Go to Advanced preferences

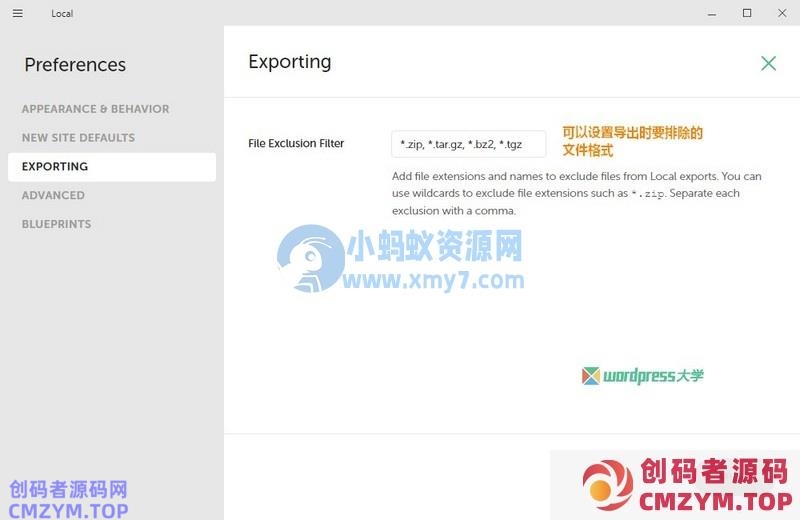[53, 196]
